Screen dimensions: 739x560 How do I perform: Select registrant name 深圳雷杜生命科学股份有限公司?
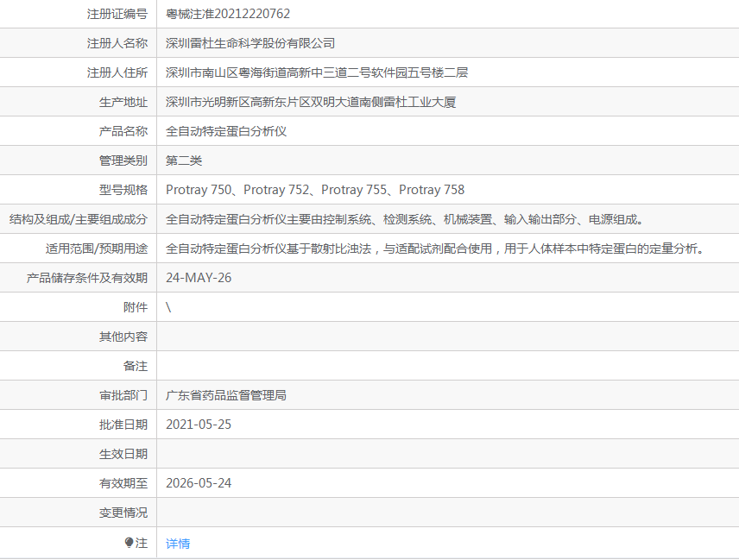coord(250,43)
